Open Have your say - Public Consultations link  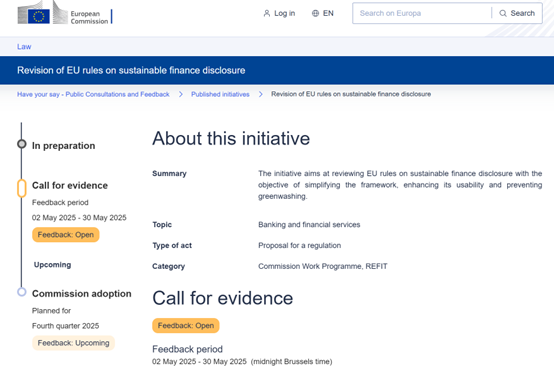[93, 94]
